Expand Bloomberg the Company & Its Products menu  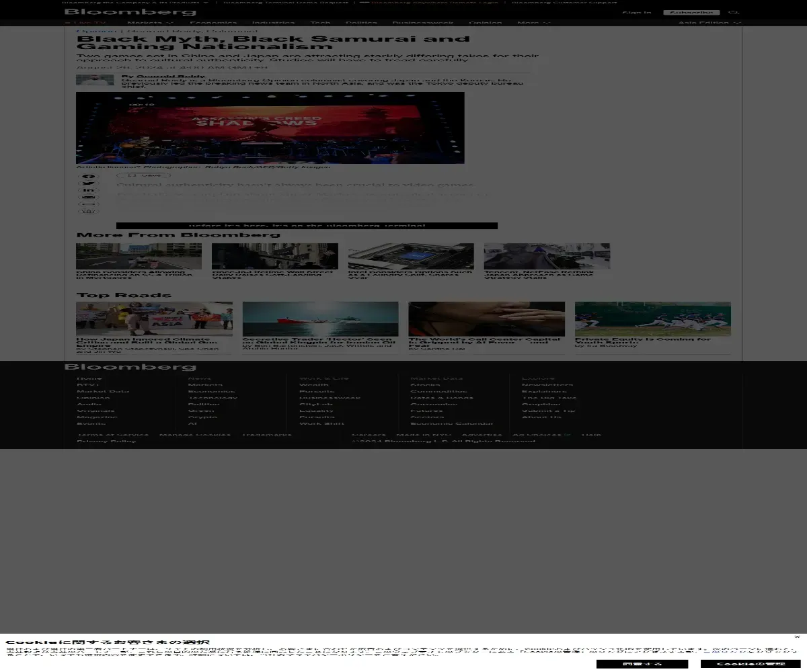pos(136,2)
